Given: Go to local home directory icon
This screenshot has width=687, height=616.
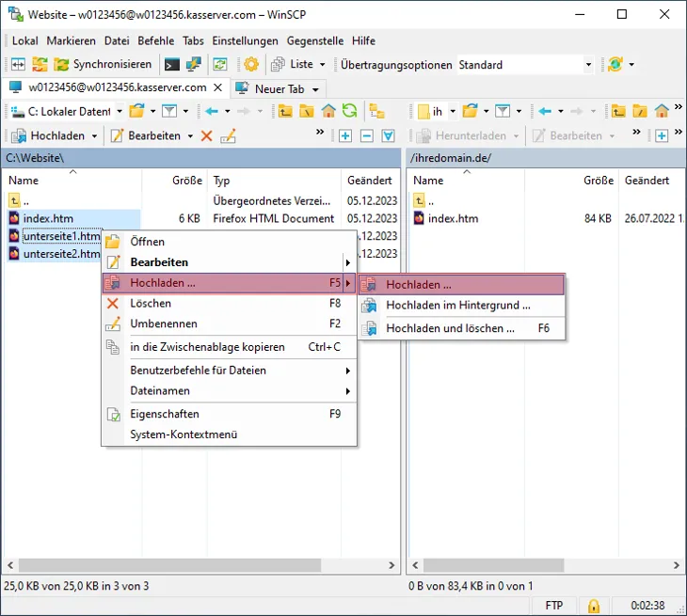Looking at the screenshot, I should [328, 111].
